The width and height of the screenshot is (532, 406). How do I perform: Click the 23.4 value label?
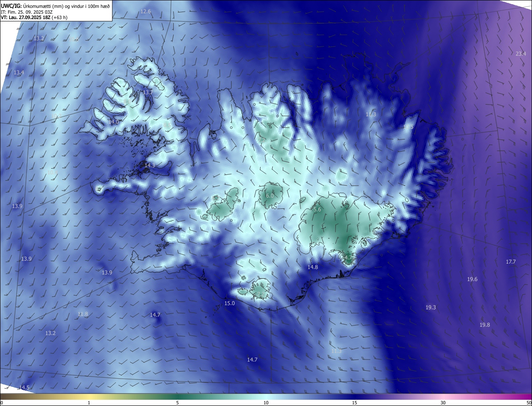pyautogui.click(x=521, y=54)
